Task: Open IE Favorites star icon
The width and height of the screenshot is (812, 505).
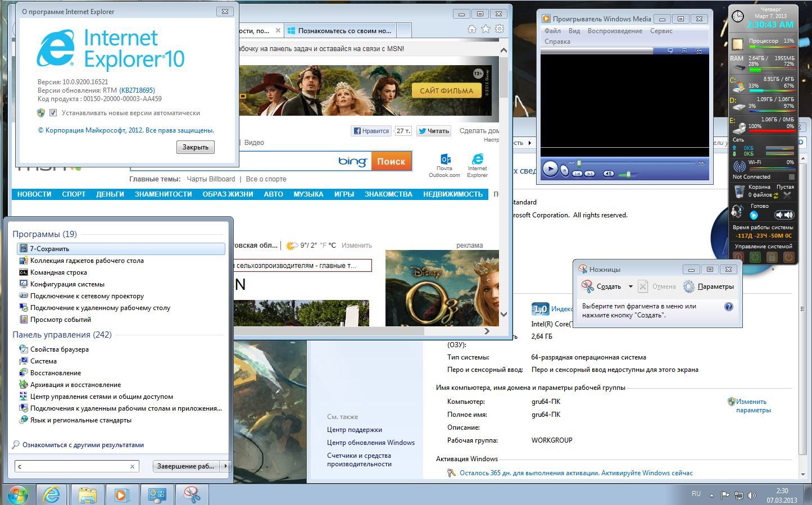Action: (x=486, y=29)
